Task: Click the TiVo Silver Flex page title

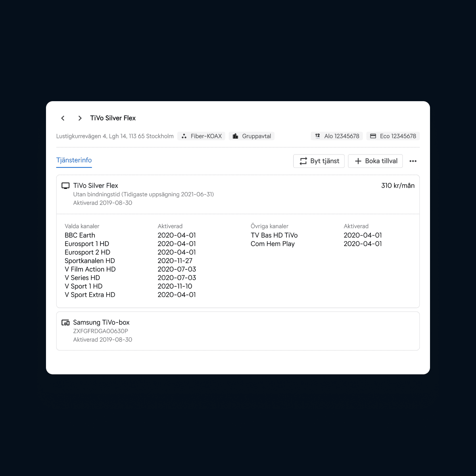Action: click(x=113, y=118)
